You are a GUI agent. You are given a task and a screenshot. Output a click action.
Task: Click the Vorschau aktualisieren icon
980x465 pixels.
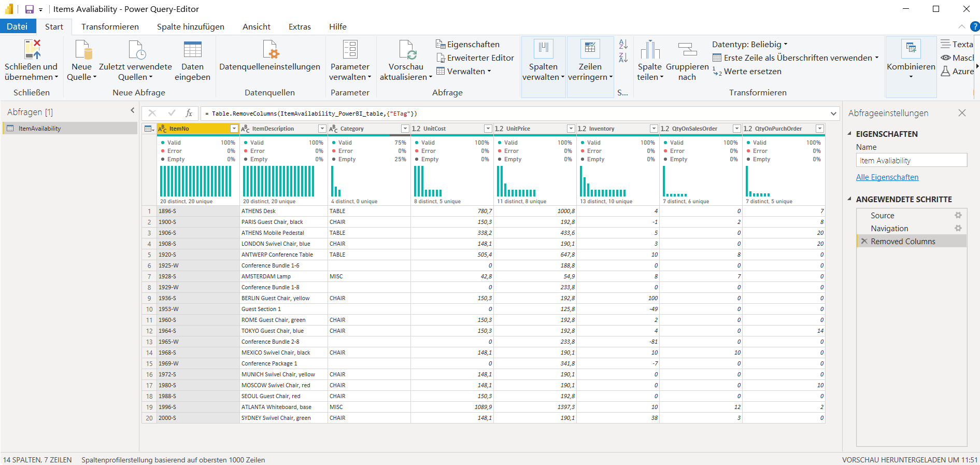coord(406,50)
